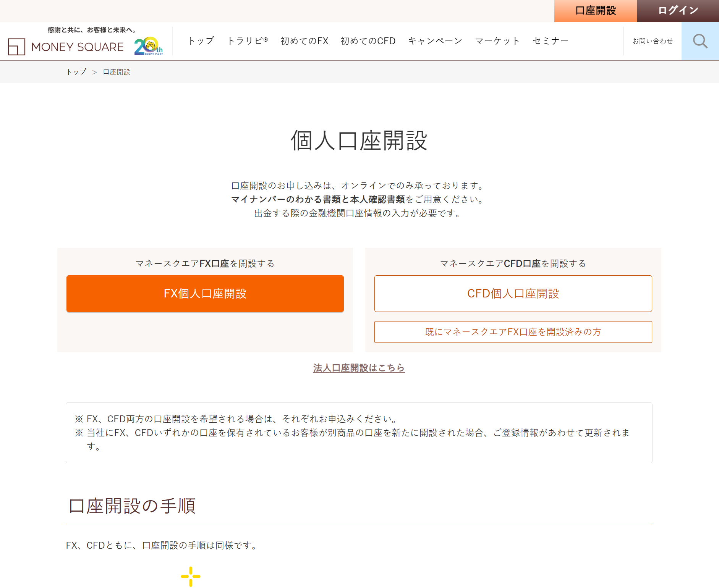Open the トップ navigation menu
This screenshot has width=719, height=588.
[201, 41]
